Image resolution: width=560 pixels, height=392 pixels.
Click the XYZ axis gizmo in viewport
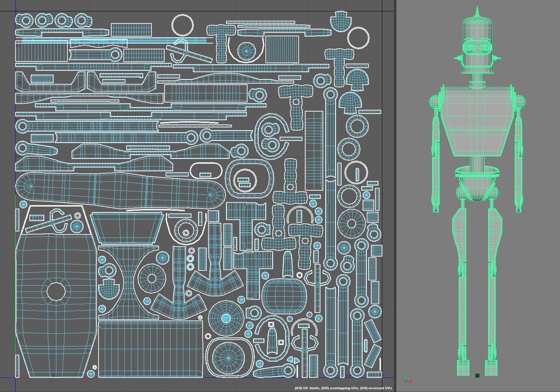(x=407, y=379)
